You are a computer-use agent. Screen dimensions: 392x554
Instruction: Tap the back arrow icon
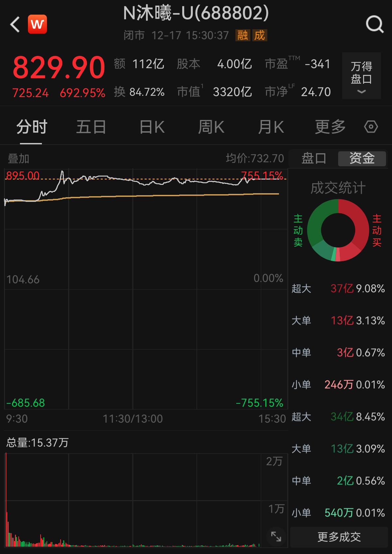click(15, 25)
